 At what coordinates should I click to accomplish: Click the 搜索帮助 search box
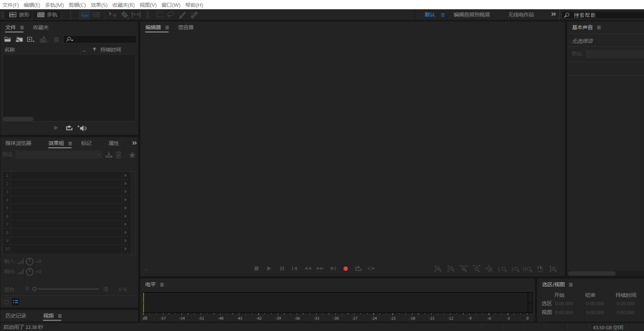(603, 15)
